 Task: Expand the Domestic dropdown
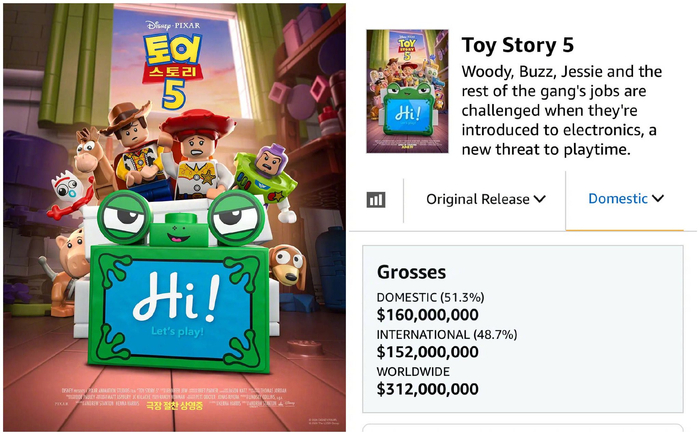tap(625, 199)
